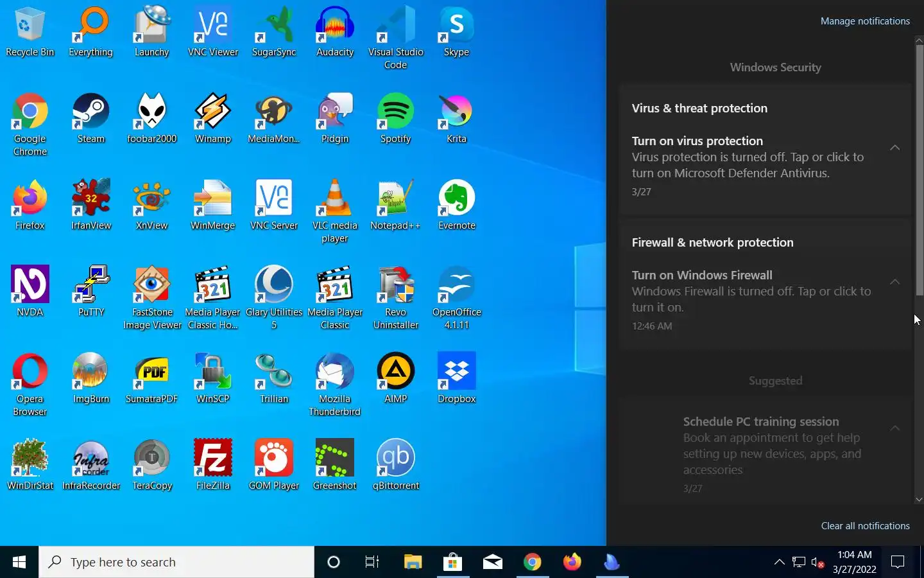924x578 pixels.
Task: Launch IrfanView desktop icon
Action: tap(90, 206)
